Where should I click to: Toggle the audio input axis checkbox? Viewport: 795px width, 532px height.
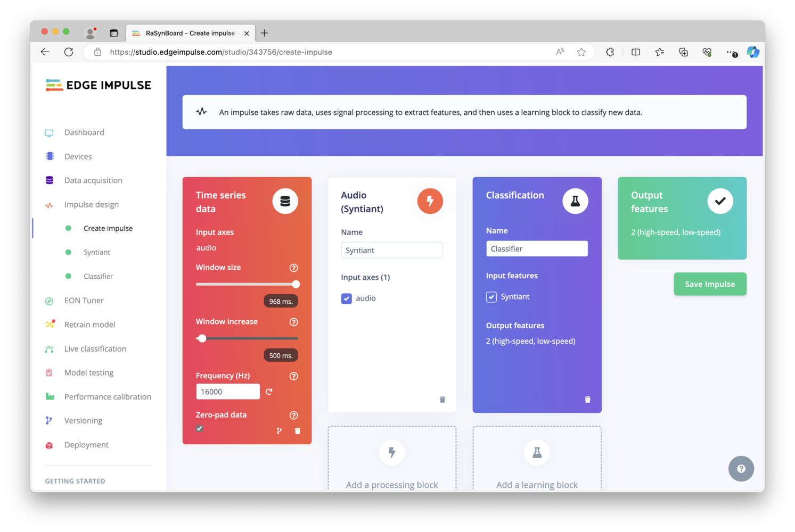346,298
